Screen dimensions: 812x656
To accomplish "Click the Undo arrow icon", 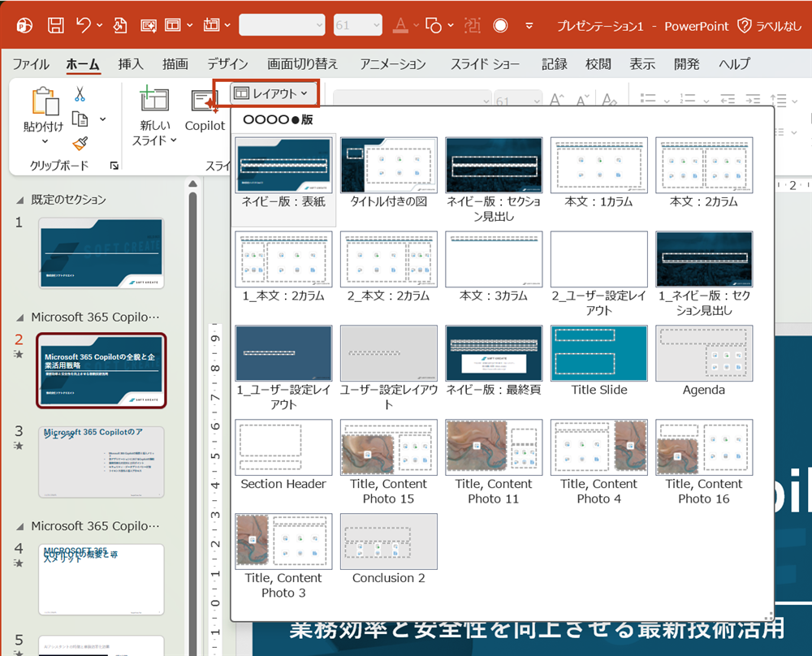I will click(84, 25).
